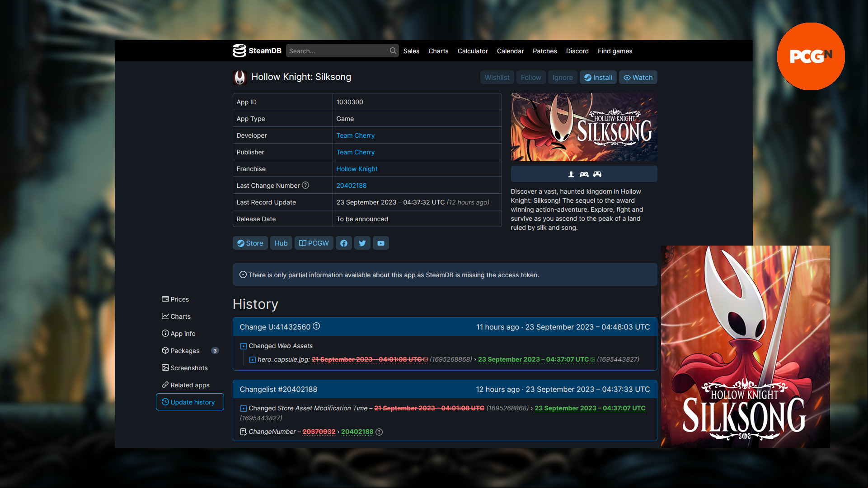Open the App info sidebar section
Viewport: 868px width, 488px height.
click(178, 333)
